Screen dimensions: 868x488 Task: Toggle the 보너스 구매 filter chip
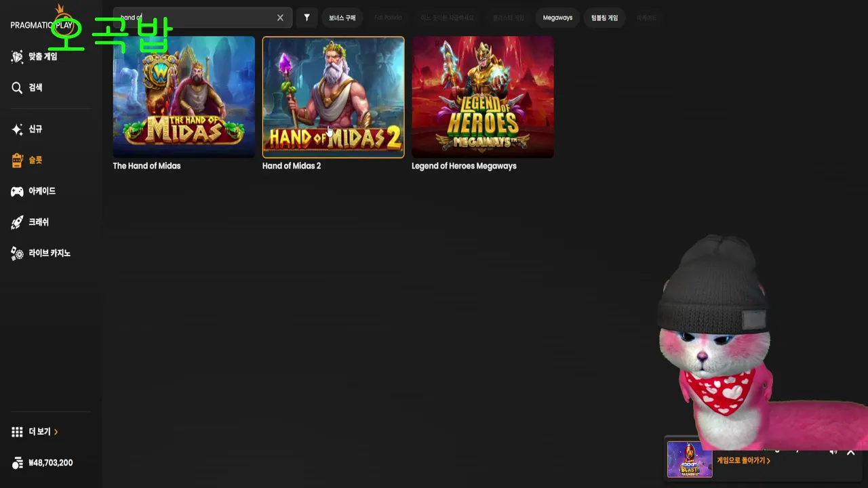(x=342, y=18)
